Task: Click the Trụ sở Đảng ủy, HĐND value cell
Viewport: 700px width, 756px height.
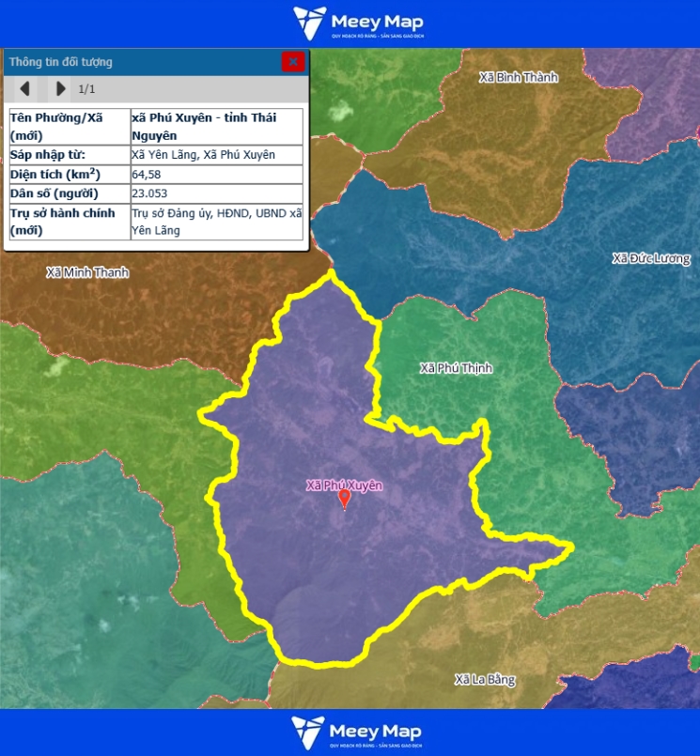Action: pos(216,222)
